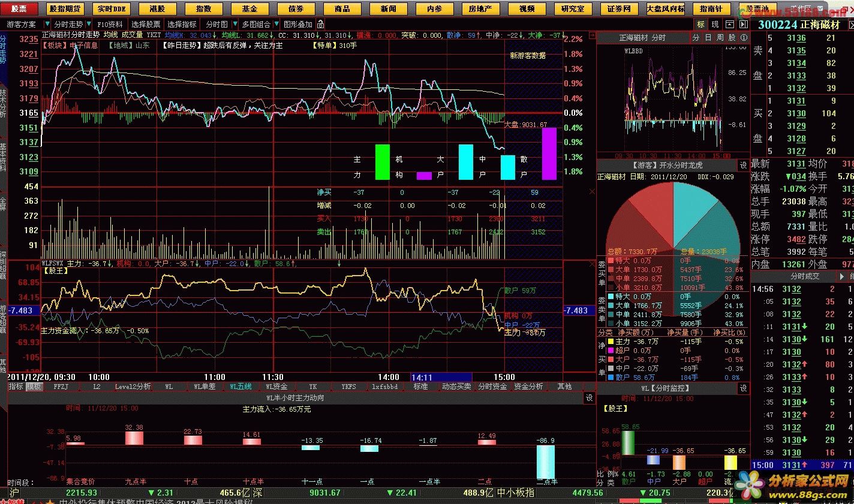854x504 pixels.
Task: Click 选择股票 toolbar item
Action: (146, 25)
